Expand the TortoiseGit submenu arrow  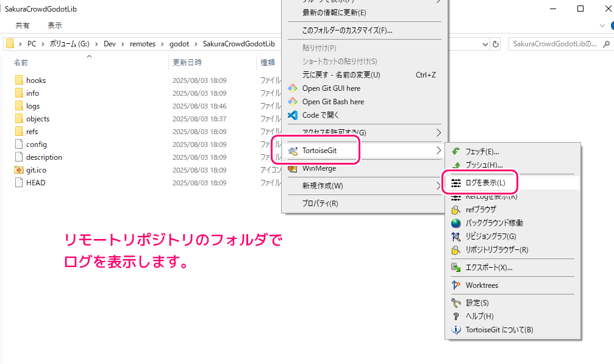[x=438, y=151]
